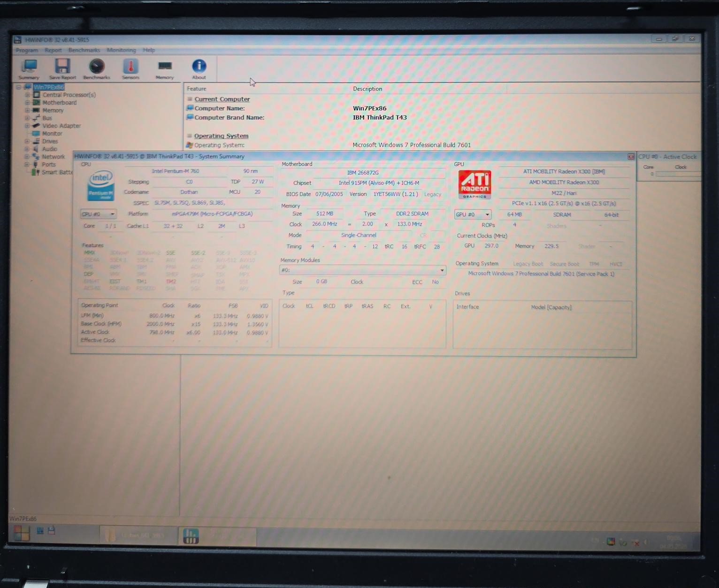Launch Benchmarks from the toolbar
Viewport: 719px width, 588px height.
click(97, 66)
